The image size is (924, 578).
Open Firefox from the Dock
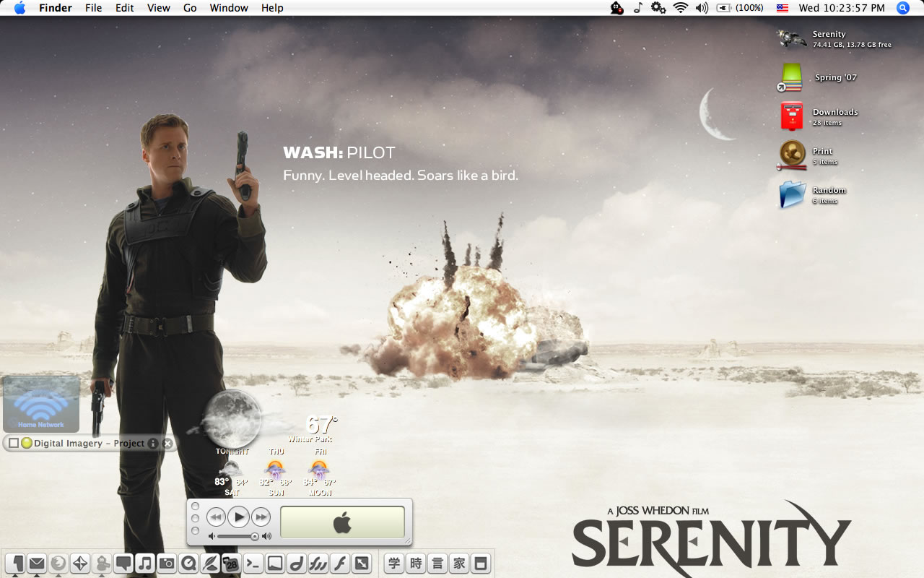pos(58,564)
